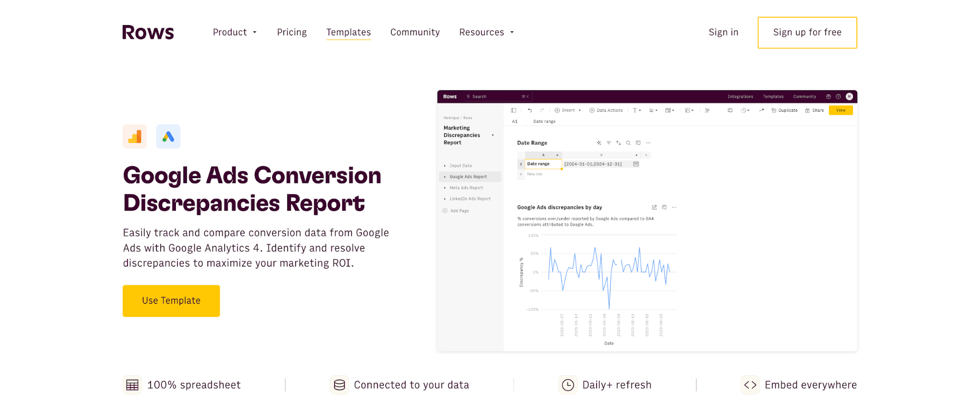The image size is (980, 418).
Task: Click the selected 'Date range' cell A1
Action: point(543,164)
